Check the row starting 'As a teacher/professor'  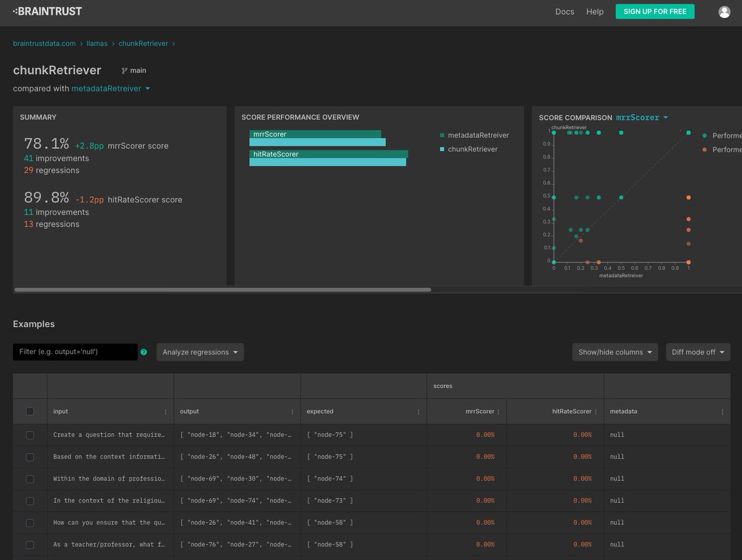click(30, 545)
